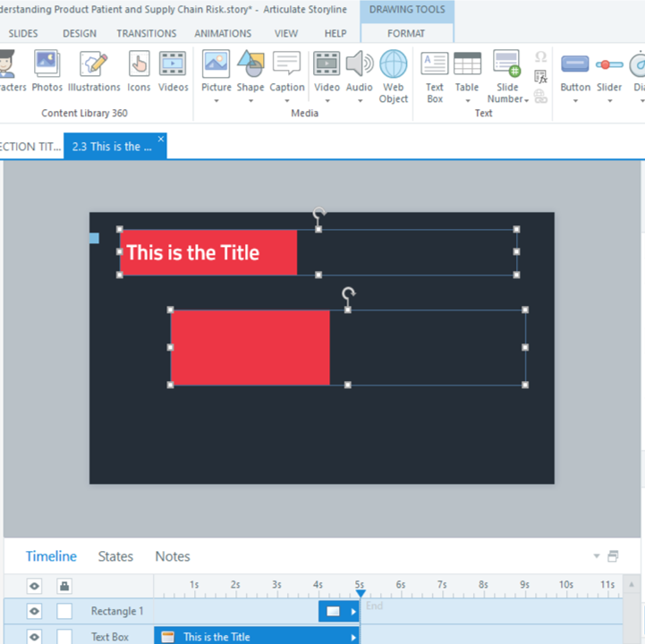Open the Animations ribbon tab
Image resolution: width=645 pixels, height=644 pixels.
point(223,33)
